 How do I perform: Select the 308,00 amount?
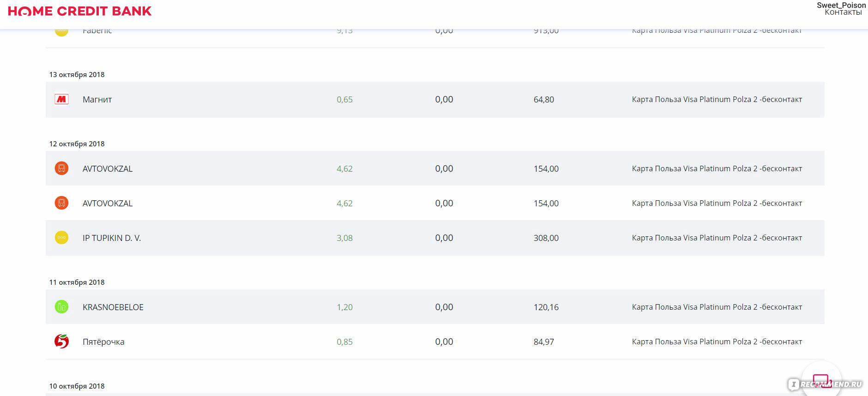pyautogui.click(x=546, y=238)
